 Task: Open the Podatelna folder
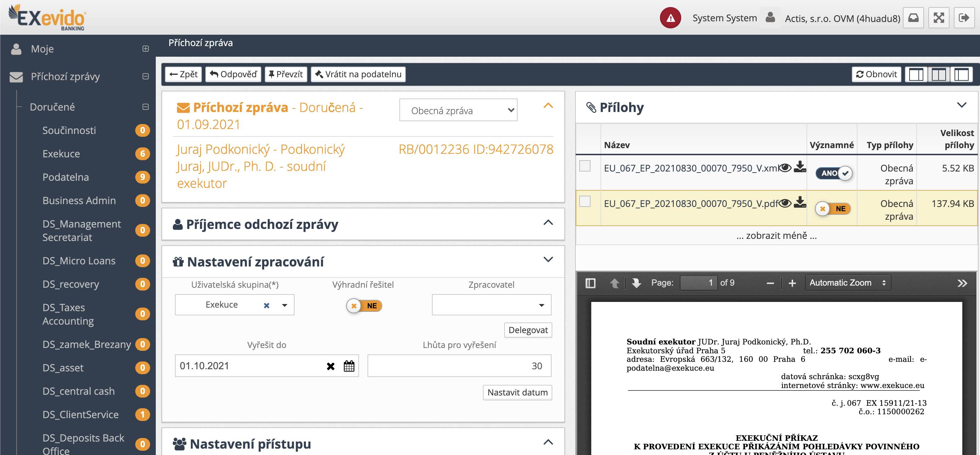(x=65, y=177)
